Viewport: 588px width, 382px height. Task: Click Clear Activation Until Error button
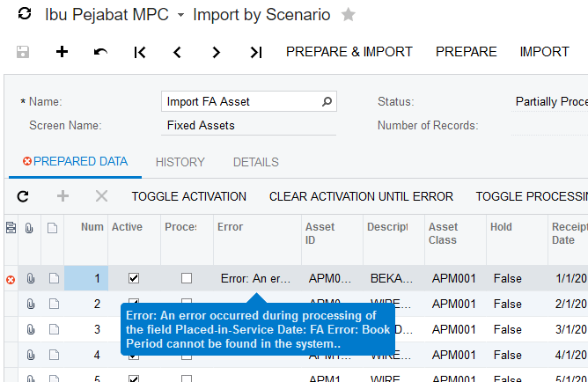pyautogui.click(x=361, y=196)
